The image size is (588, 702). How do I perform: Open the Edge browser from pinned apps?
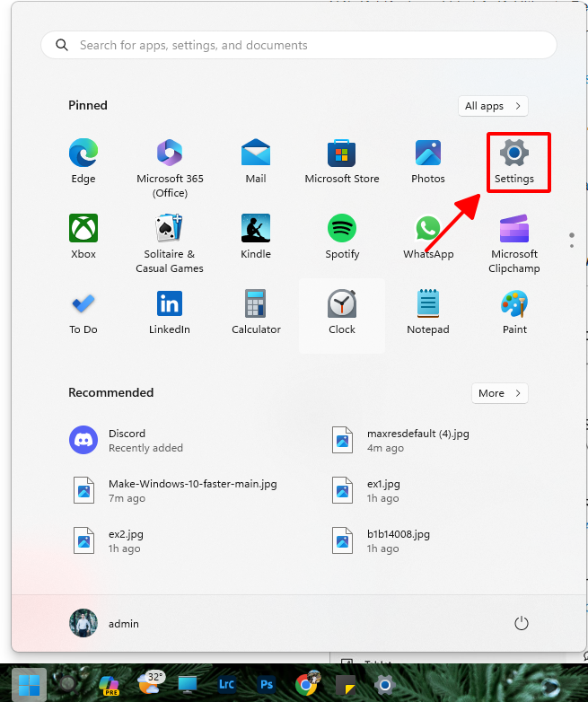coord(83,162)
